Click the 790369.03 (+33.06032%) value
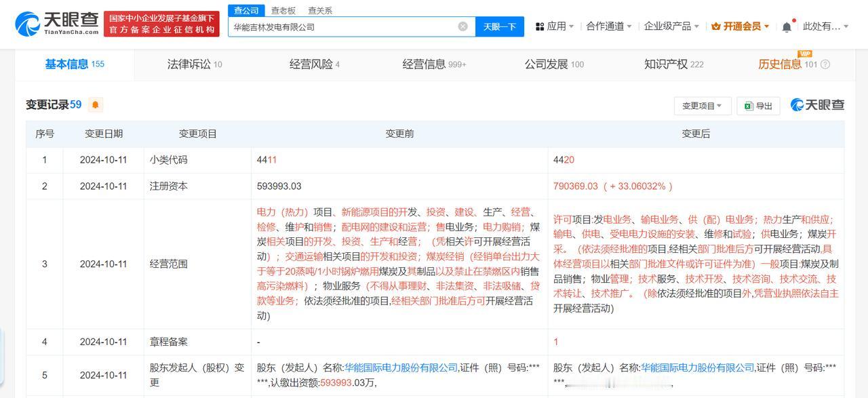868x398 pixels. click(x=613, y=186)
